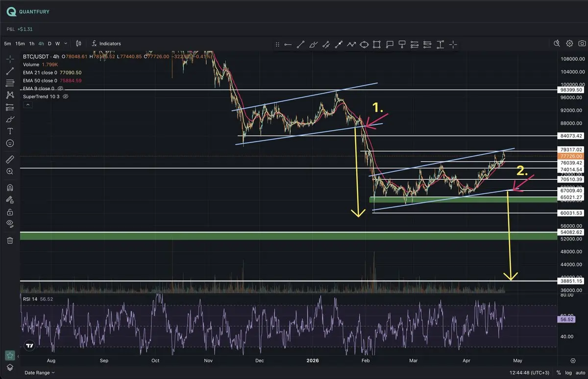Click the favorites star button at sidebar bottom
The width and height of the screenshot is (588, 379).
(9, 355)
